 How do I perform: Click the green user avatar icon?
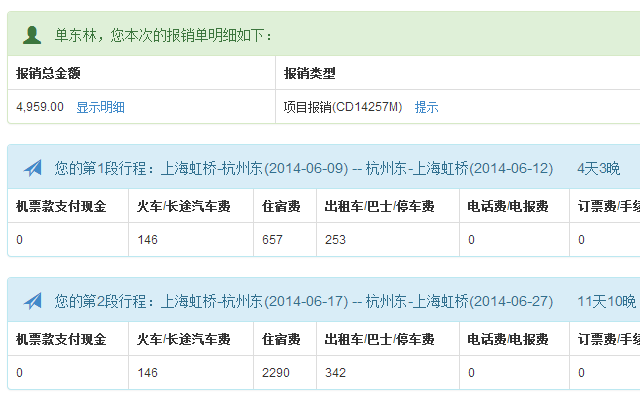pyautogui.click(x=32, y=35)
